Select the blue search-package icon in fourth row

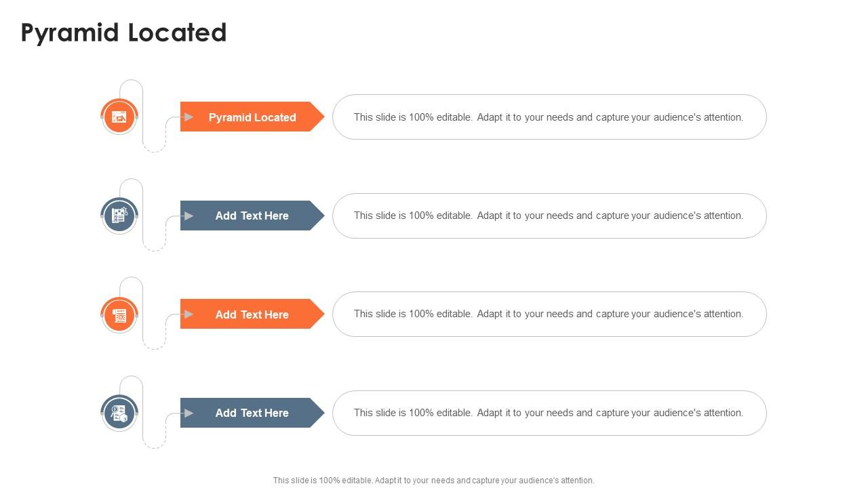(119, 413)
